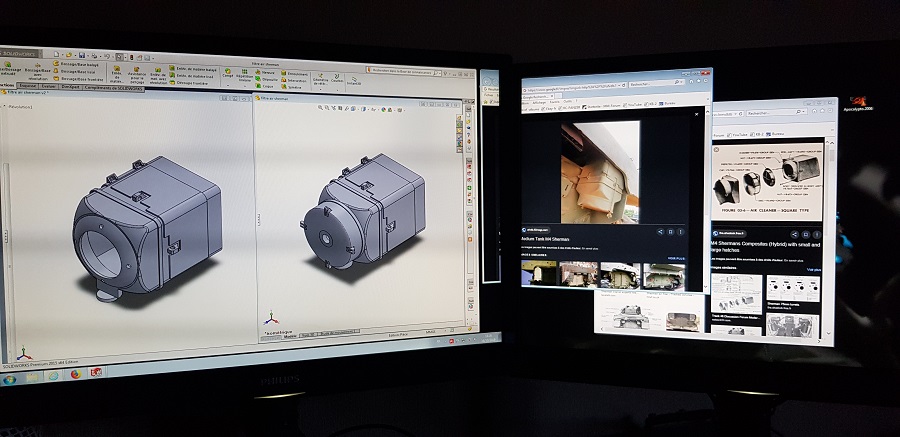This screenshot has height=437, width=900.
Task: Switch to the Evaluer tab
Action: tap(49, 86)
